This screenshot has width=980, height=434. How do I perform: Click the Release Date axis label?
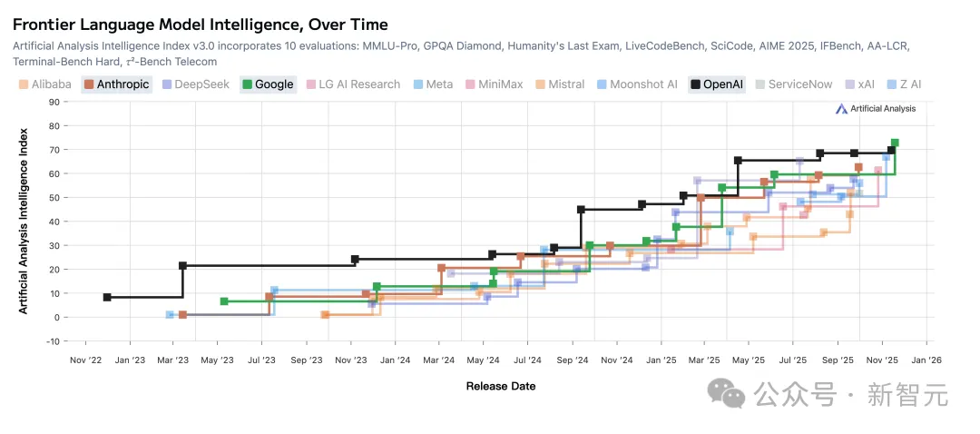coord(500,386)
